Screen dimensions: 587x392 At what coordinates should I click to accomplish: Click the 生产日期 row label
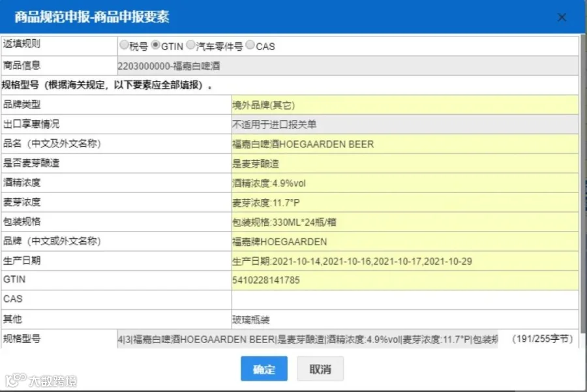(x=22, y=260)
